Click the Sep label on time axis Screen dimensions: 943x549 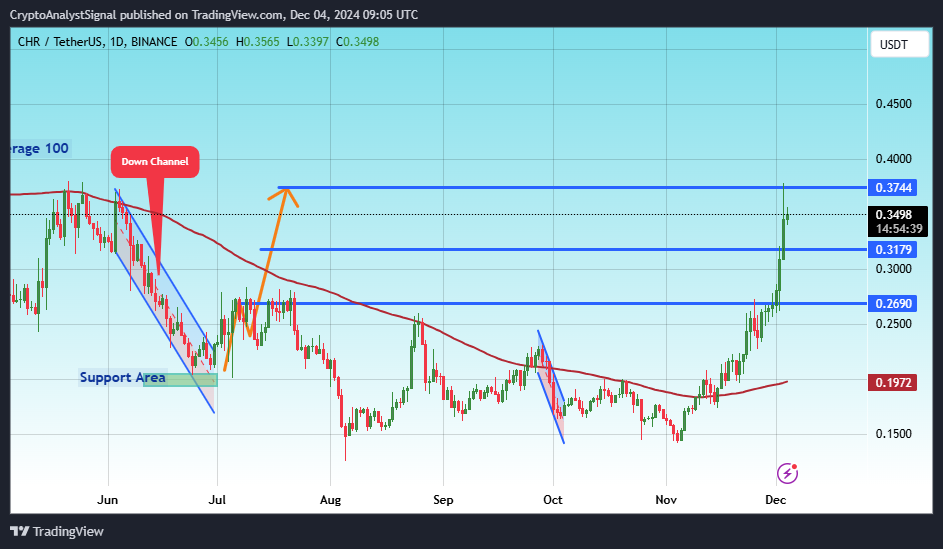pyautogui.click(x=443, y=500)
